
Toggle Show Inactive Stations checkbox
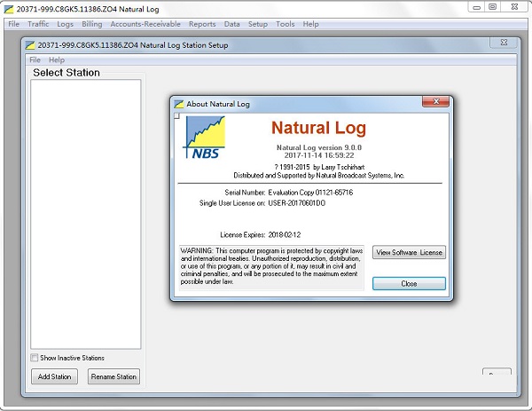pos(35,358)
